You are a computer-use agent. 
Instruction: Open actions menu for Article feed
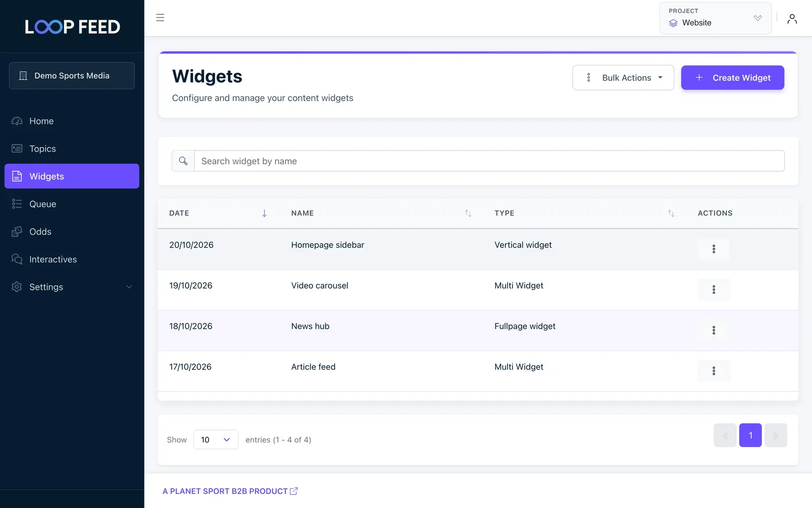pyautogui.click(x=714, y=371)
